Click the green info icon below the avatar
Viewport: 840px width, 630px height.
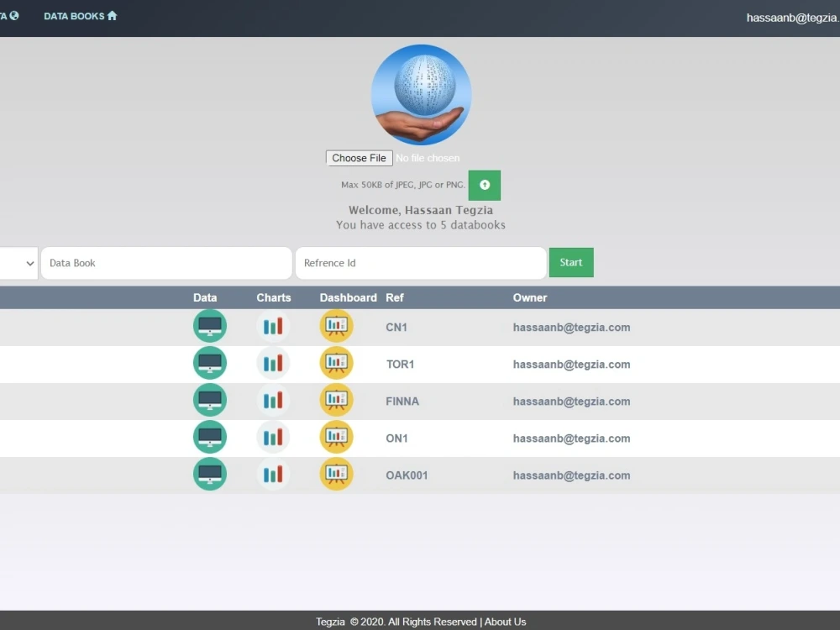(484, 185)
